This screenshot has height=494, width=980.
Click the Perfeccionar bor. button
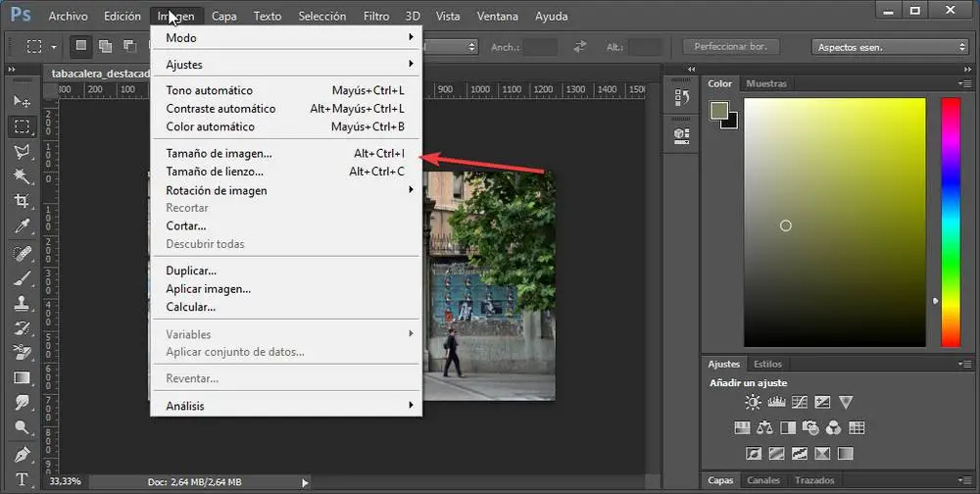[x=730, y=47]
